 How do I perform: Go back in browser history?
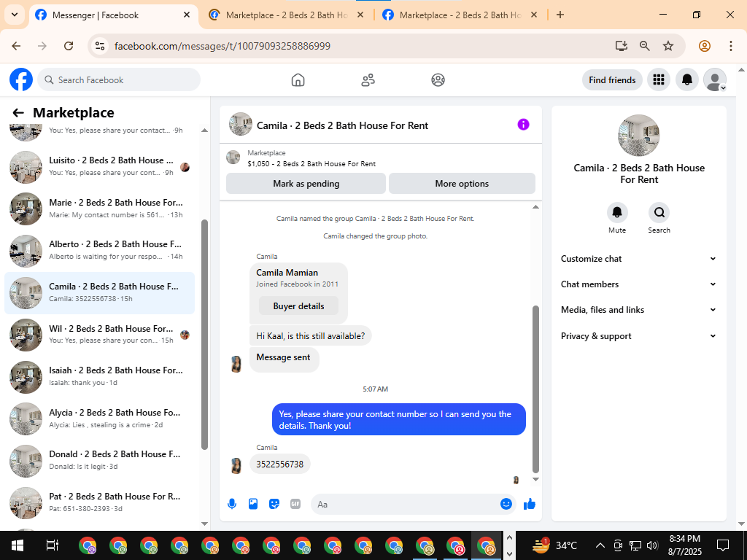click(x=16, y=46)
